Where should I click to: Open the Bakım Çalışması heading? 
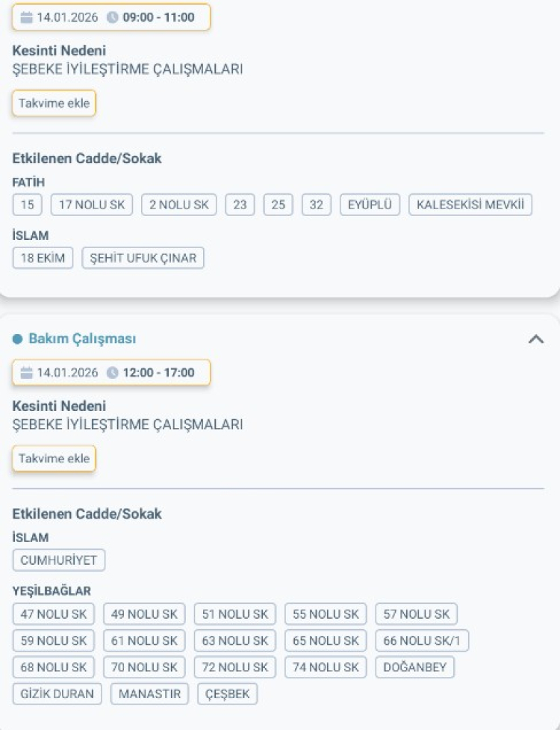tap(82, 338)
